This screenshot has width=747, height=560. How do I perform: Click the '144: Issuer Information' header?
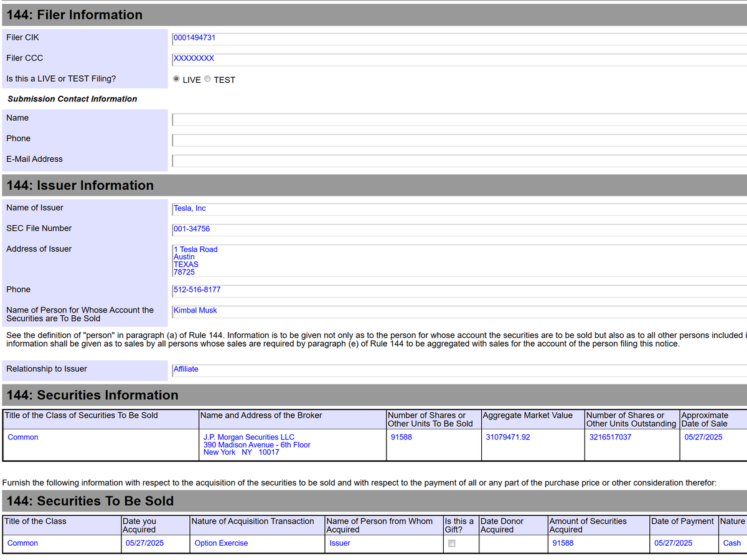point(80,185)
